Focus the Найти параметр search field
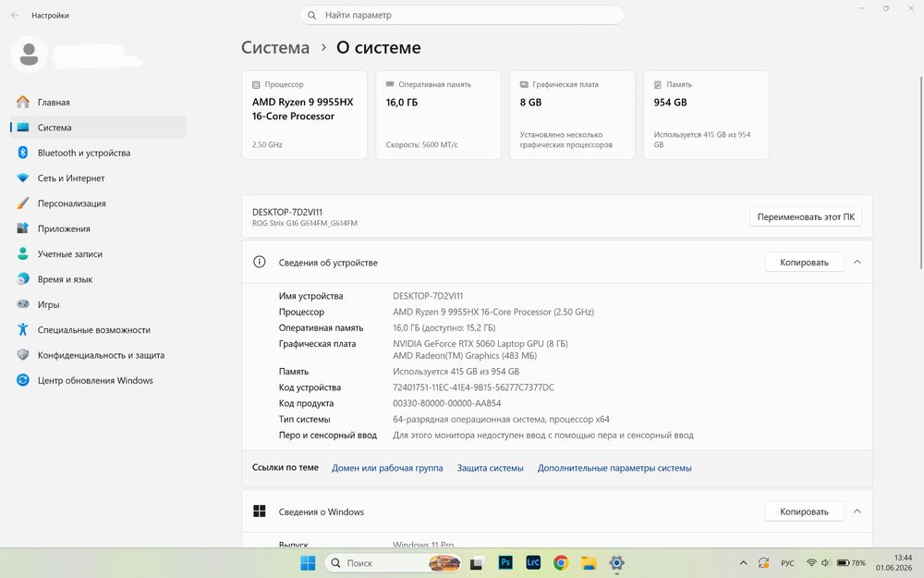The image size is (924, 578). (x=462, y=16)
